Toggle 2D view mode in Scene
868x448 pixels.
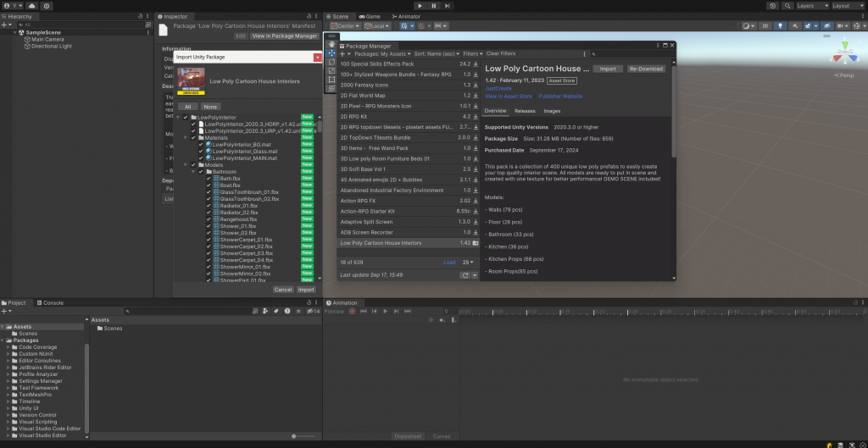pos(765,26)
